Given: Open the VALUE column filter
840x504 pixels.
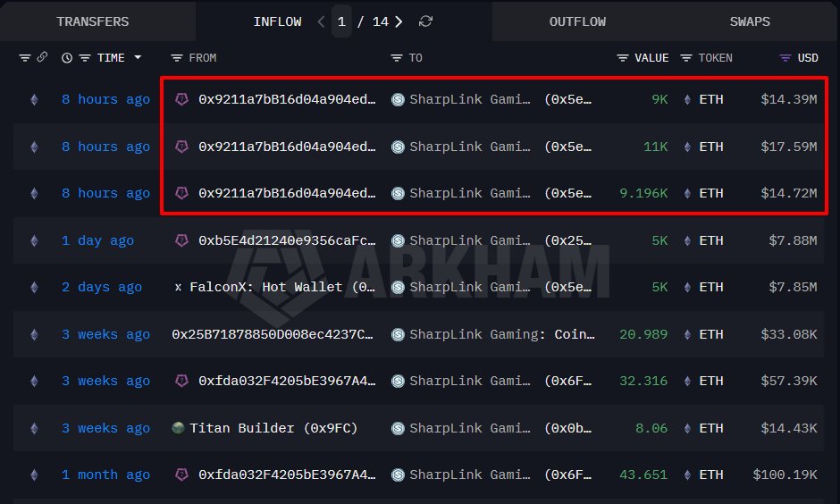Looking at the screenshot, I should (623, 58).
